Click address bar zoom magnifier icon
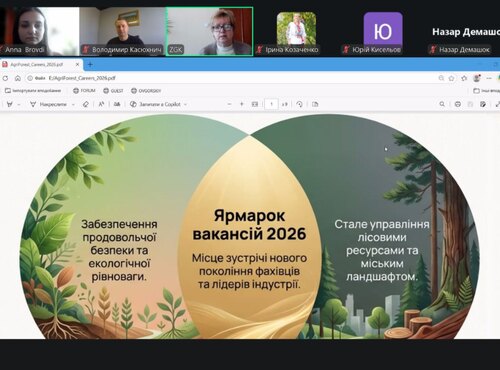The height and width of the screenshot is (370, 500). [441, 78]
